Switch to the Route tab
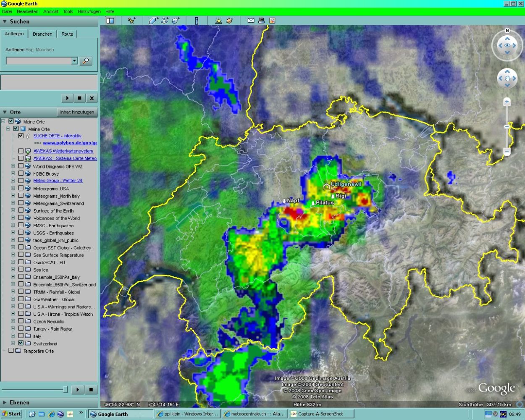This screenshot has height=420, width=525. click(67, 34)
